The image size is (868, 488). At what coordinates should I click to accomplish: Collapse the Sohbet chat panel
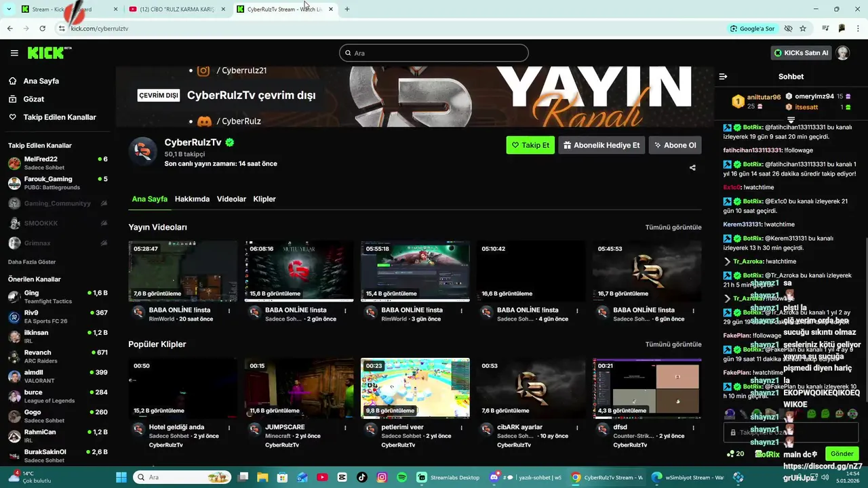click(x=723, y=77)
